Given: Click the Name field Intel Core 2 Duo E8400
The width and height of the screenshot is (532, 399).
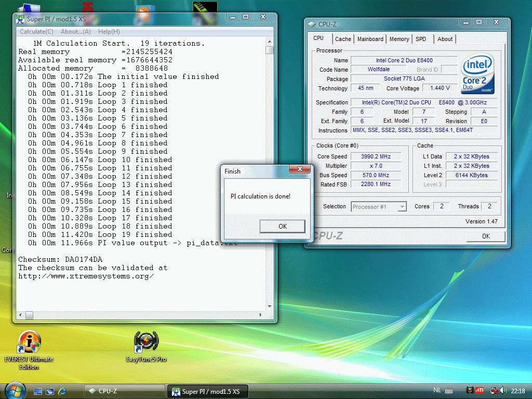Looking at the screenshot, I should click(x=404, y=60).
